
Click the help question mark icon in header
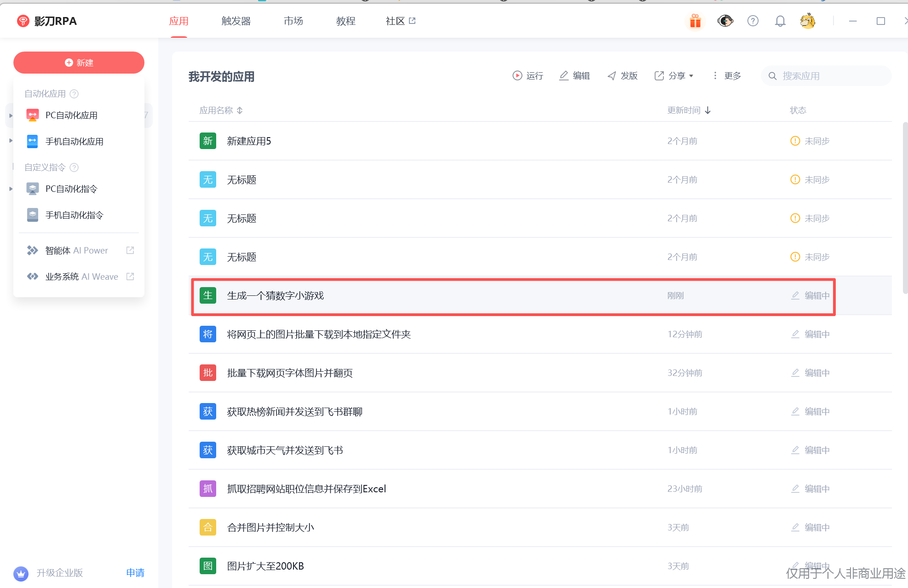(x=753, y=21)
